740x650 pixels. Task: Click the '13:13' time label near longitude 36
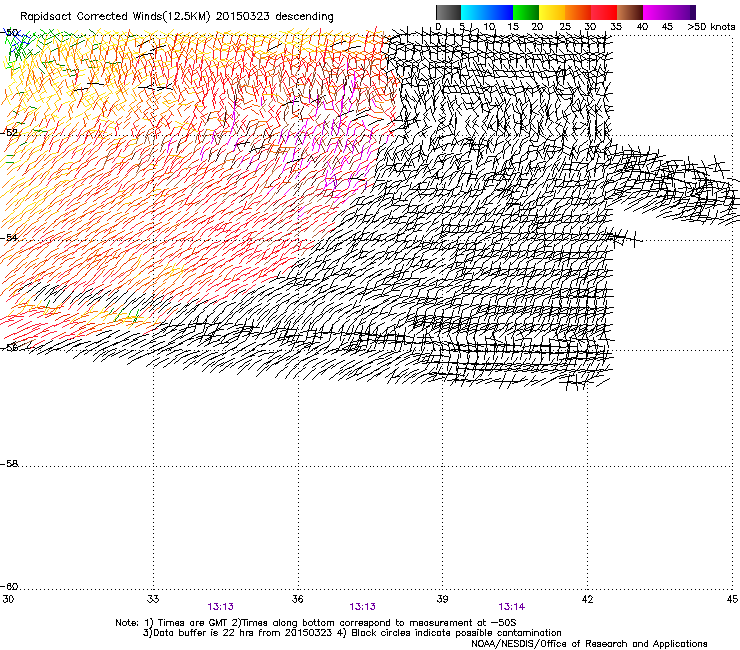pos(362,607)
